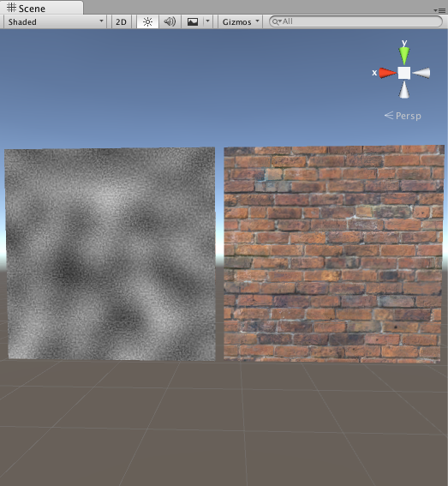This screenshot has width=448, height=486.
Task: Click the red X axis cone
Action: pos(387,73)
